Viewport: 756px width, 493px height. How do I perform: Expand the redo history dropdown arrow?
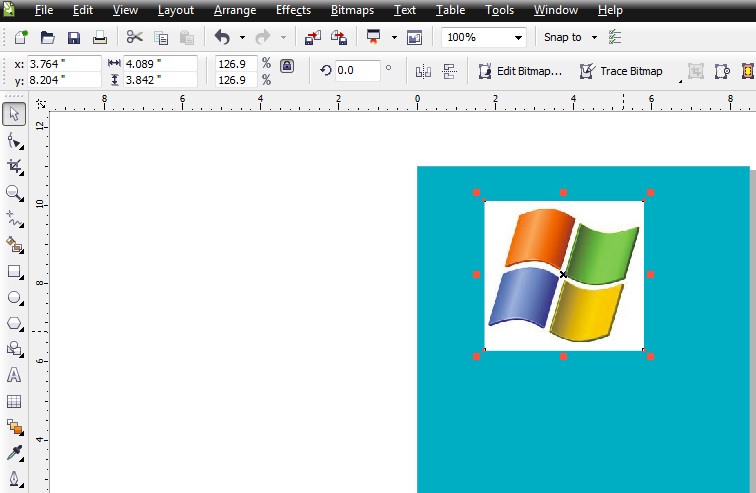coord(283,38)
